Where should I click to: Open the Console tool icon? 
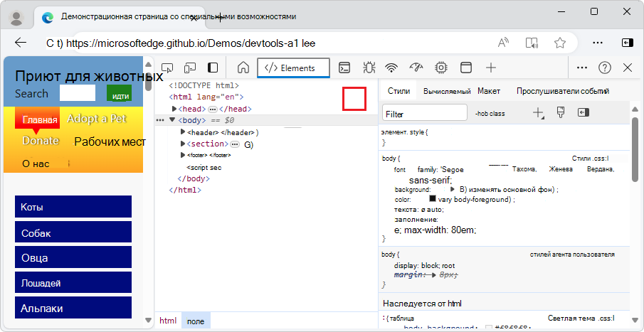344,68
